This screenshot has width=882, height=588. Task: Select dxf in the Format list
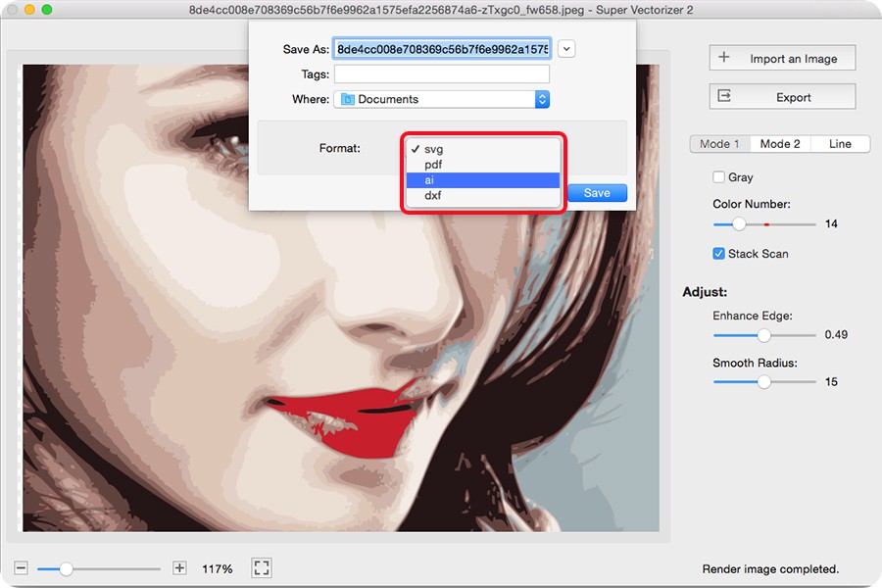431,195
